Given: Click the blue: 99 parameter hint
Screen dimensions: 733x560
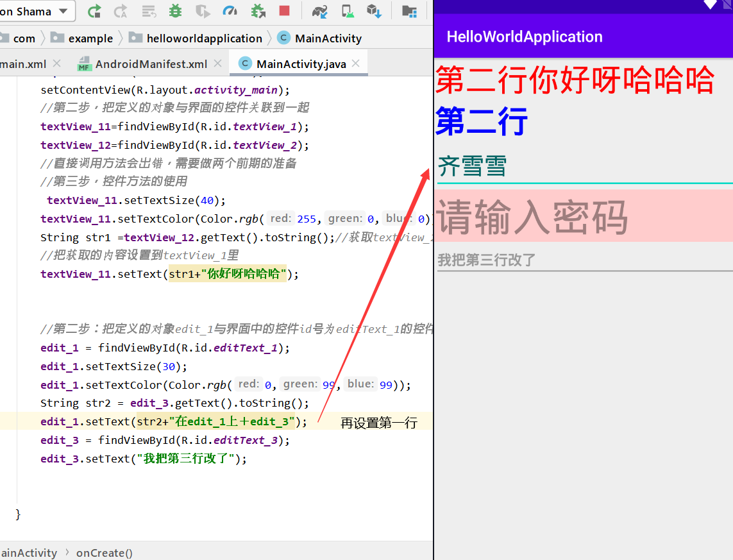Looking at the screenshot, I should [x=369, y=384].
